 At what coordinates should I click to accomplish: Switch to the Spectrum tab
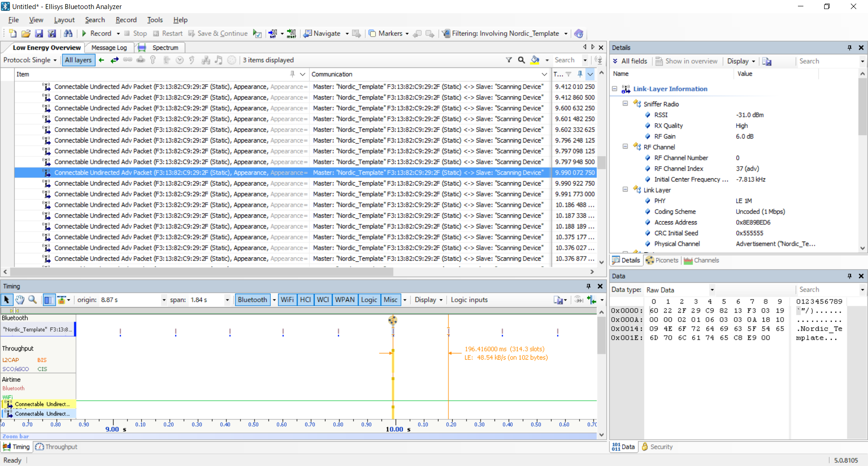(x=160, y=48)
